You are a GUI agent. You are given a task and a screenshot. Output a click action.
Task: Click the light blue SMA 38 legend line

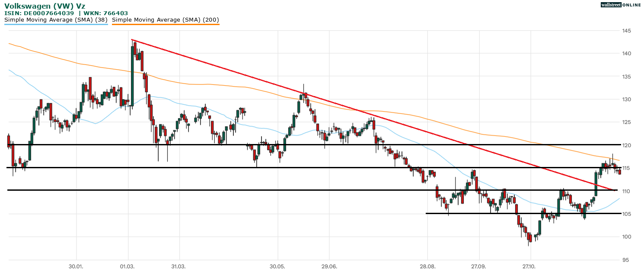pos(56,24)
